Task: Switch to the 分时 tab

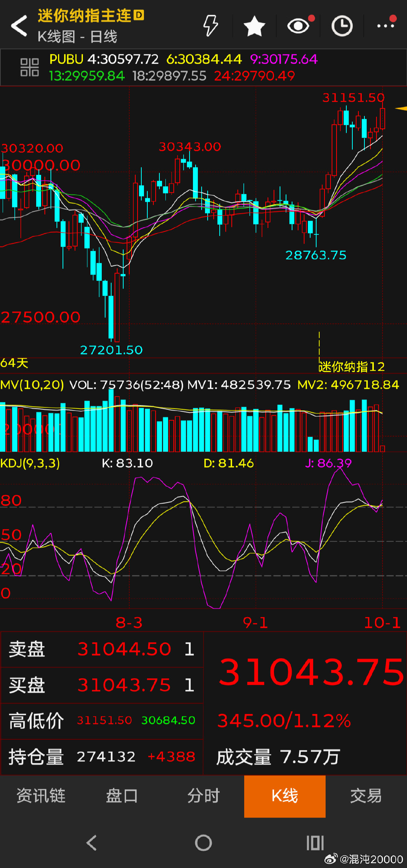Action: coord(203,796)
